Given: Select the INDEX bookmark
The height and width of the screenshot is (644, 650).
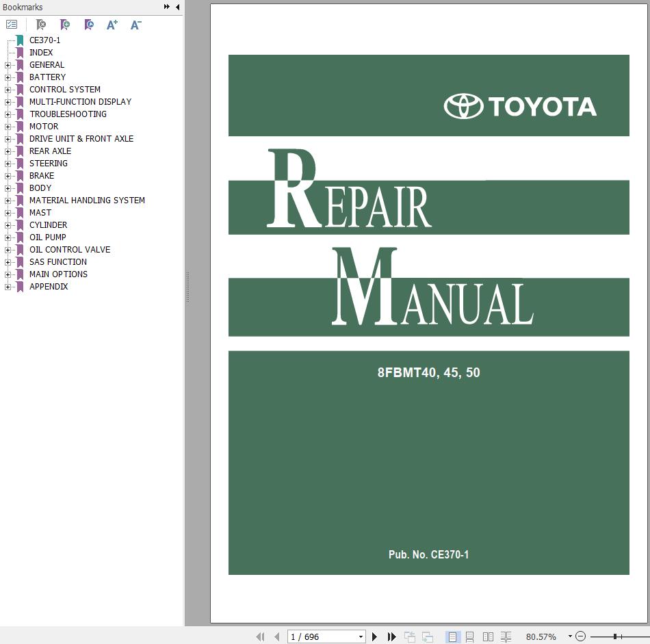Looking at the screenshot, I should pyautogui.click(x=41, y=52).
